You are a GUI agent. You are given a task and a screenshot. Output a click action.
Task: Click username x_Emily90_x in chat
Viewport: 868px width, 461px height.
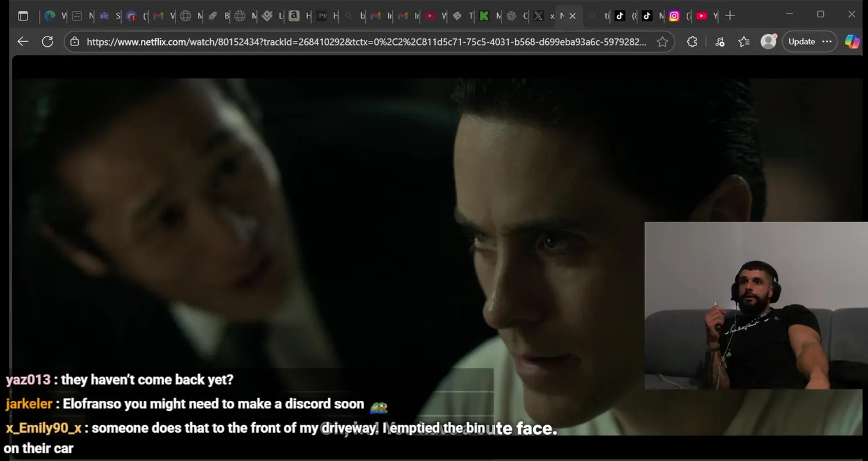pos(44,428)
